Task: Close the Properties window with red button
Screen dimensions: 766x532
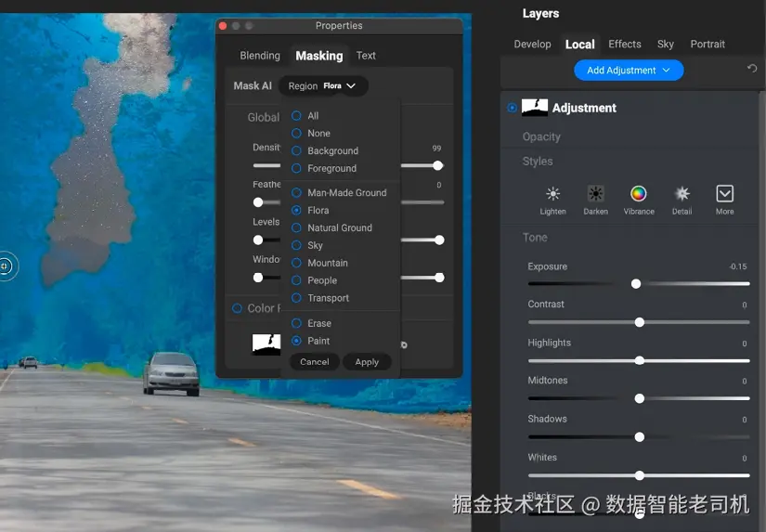Action: pos(223,25)
